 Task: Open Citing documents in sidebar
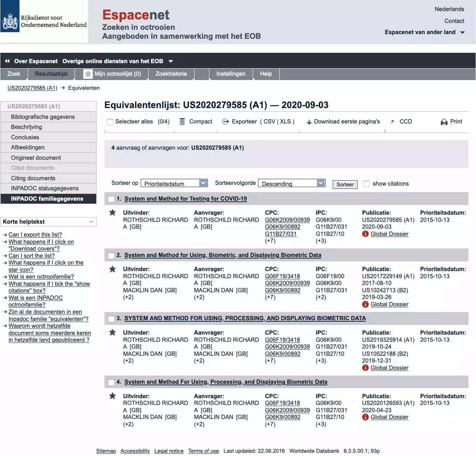pos(48,178)
